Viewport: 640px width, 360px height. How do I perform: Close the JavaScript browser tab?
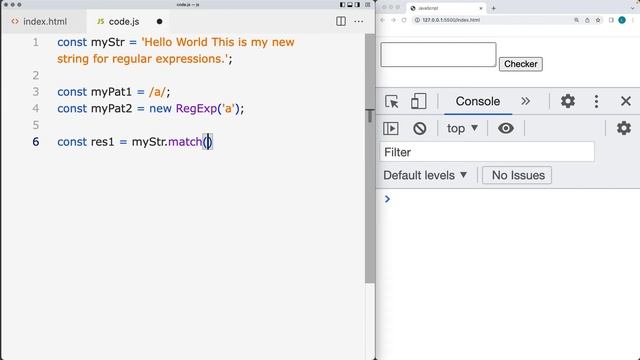tap(480, 8)
